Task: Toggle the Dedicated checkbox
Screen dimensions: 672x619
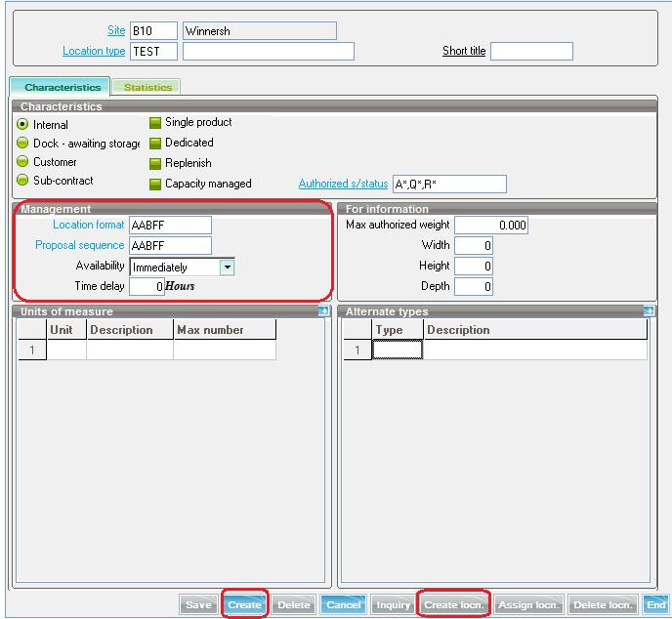Action: 154,144
